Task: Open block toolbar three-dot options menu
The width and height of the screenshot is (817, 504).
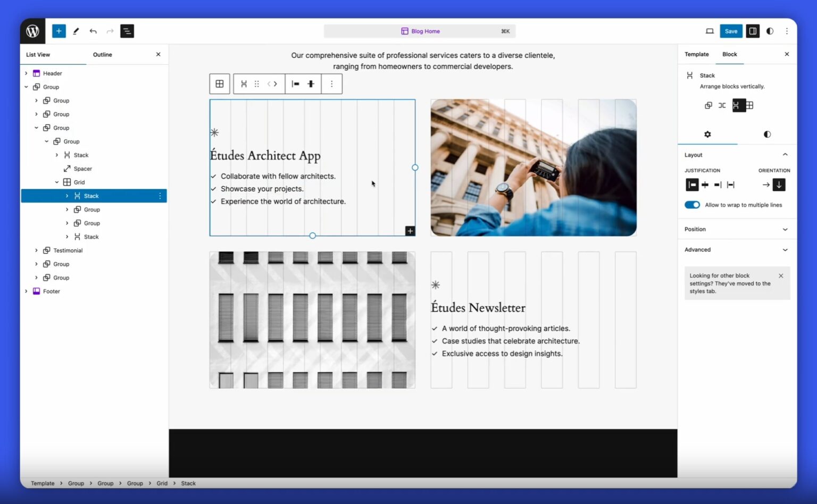Action: point(331,84)
